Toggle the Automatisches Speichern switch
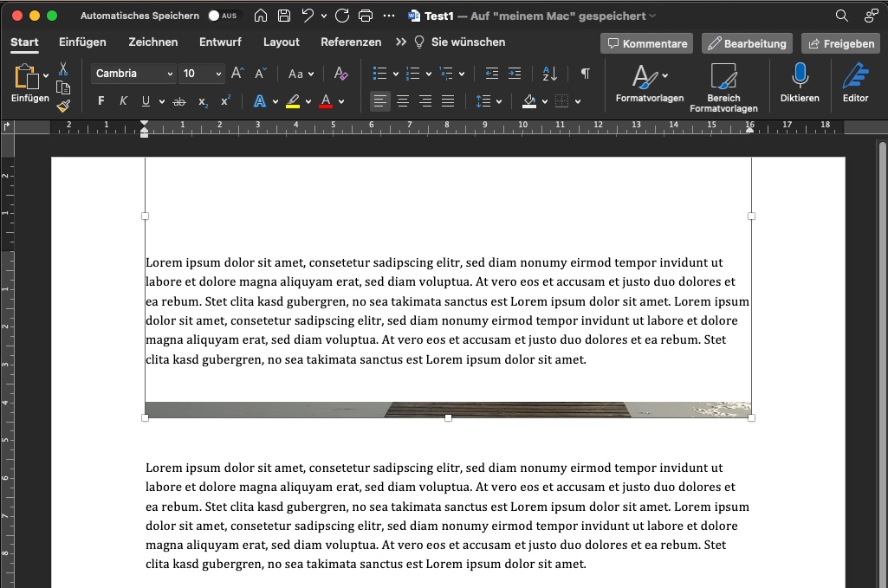Viewport: 888px width, 588px height. pos(224,16)
